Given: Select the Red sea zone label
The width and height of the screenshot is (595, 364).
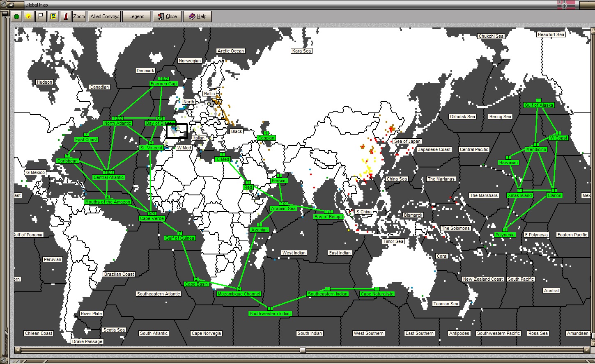Looking at the screenshot, I should [248, 187].
